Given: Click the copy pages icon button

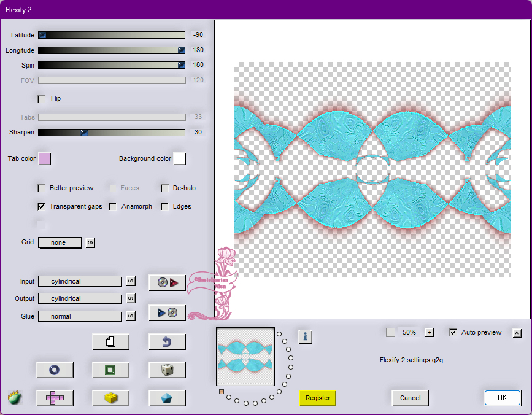Looking at the screenshot, I should (111, 341).
